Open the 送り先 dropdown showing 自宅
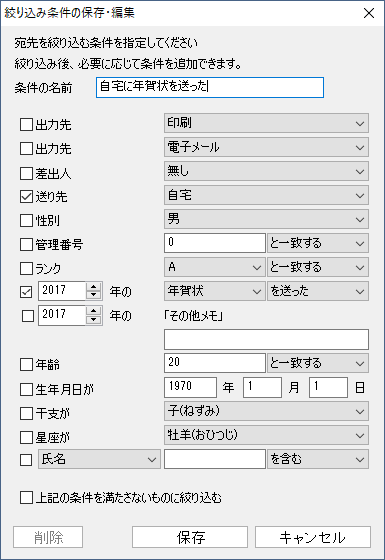 (266, 195)
